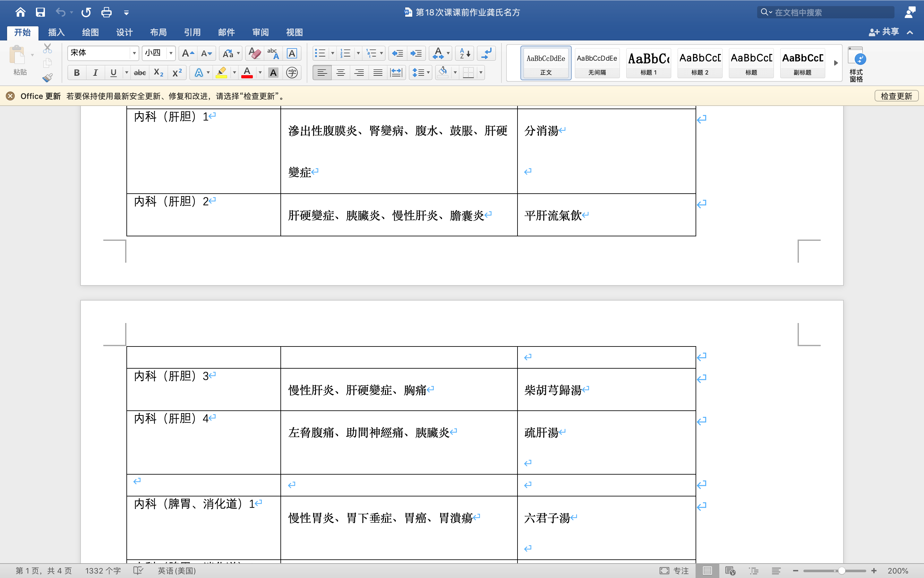Image resolution: width=924 pixels, height=578 pixels.
Task: Open shading paint bucket
Action: tap(443, 73)
